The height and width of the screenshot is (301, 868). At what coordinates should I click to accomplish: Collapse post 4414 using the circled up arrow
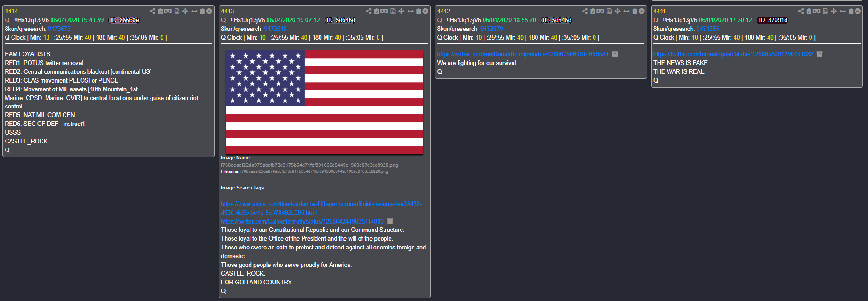(209, 11)
